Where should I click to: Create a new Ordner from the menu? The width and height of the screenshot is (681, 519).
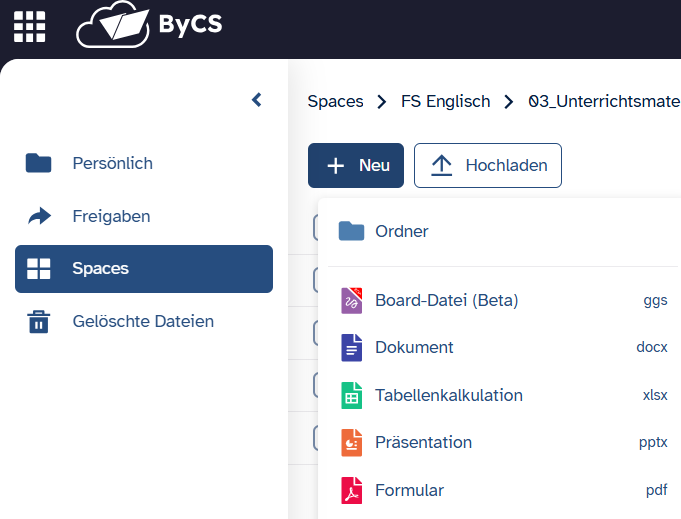pos(401,232)
